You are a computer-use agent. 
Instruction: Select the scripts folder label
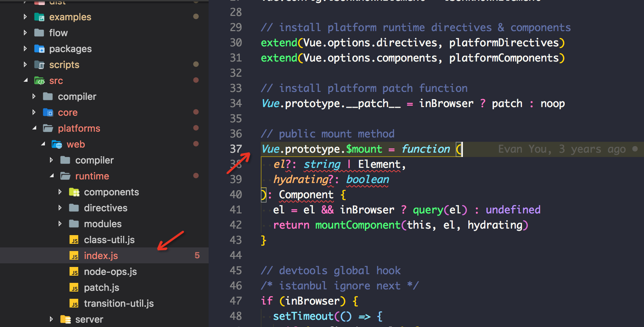point(64,65)
